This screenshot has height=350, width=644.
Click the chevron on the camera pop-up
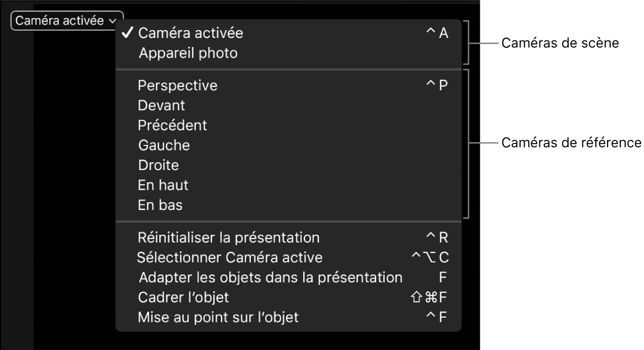click(112, 21)
